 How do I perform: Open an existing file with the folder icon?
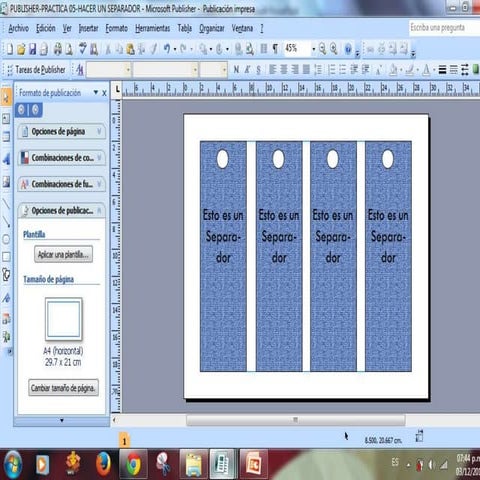click(21, 49)
